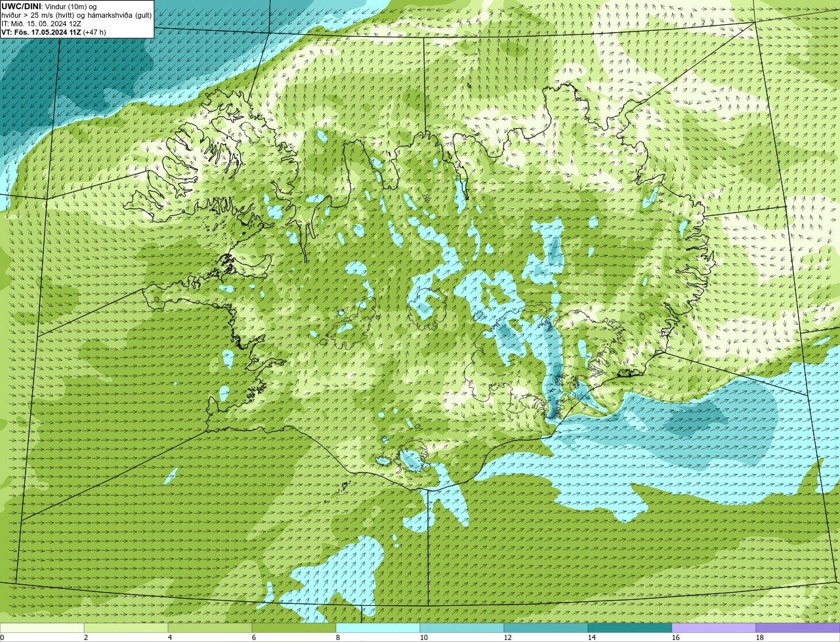Click the legend scale label "12"
The height and width of the screenshot is (642, 840).
click(508, 637)
